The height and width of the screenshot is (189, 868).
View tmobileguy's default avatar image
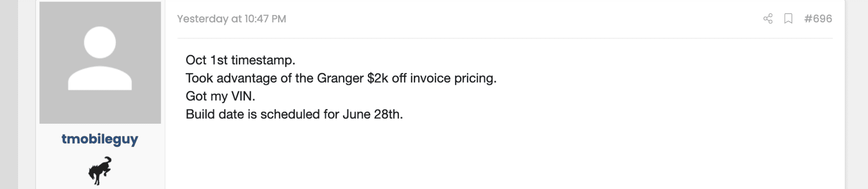point(100,63)
